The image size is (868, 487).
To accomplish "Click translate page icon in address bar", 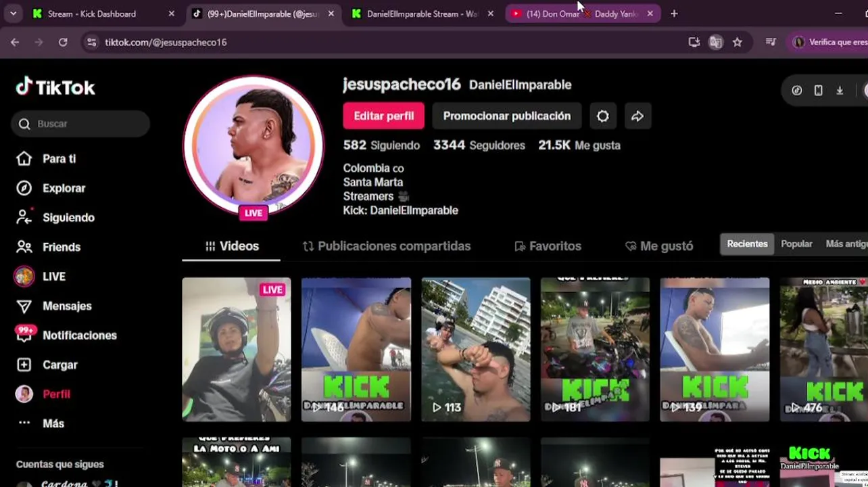I will pyautogui.click(x=715, y=42).
